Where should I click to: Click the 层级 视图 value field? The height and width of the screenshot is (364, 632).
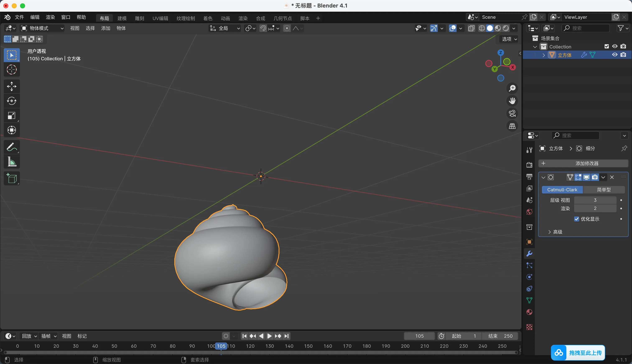[x=595, y=200]
